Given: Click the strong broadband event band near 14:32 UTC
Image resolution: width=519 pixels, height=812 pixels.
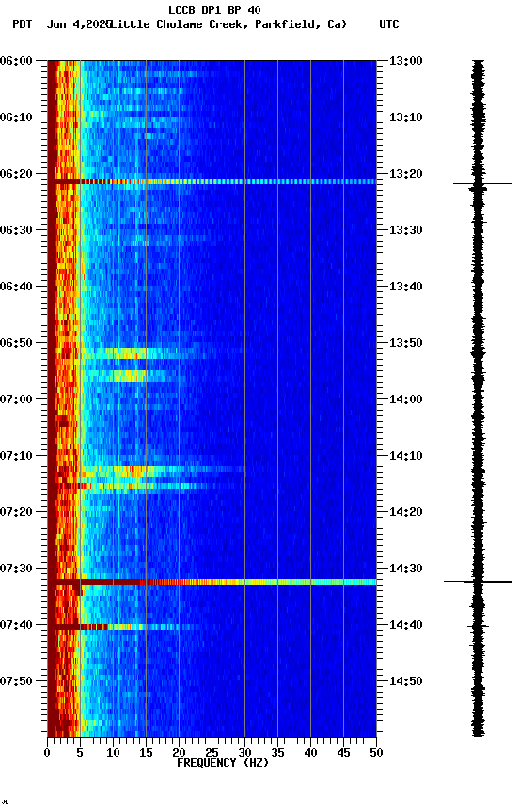Looking at the screenshot, I should pos(212,582).
